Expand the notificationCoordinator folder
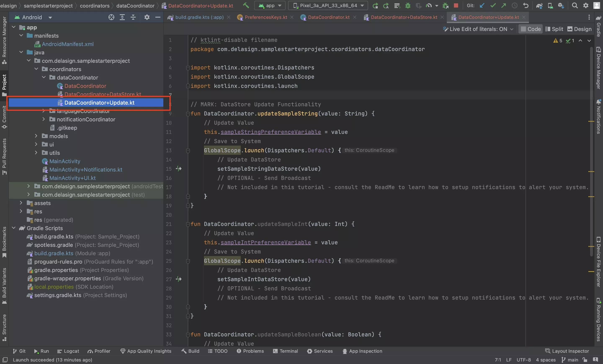 pyautogui.click(x=44, y=119)
